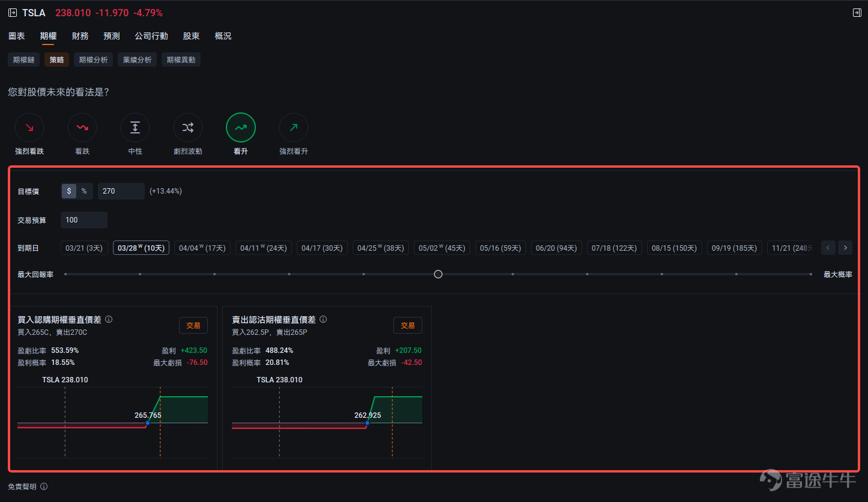This screenshot has width=868, height=502.
Task: Click the 20.81% profit probability value
Action: [x=278, y=363]
